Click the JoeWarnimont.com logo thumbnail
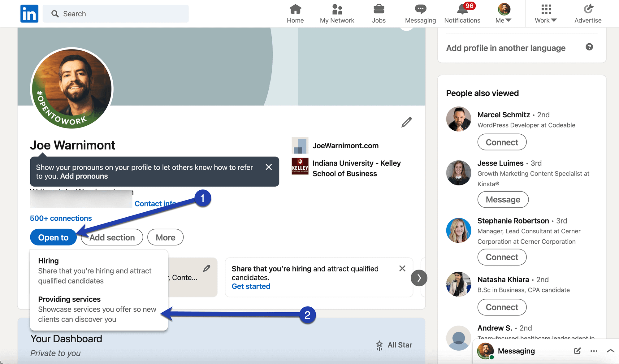The height and width of the screenshot is (364, 619). 300,145
